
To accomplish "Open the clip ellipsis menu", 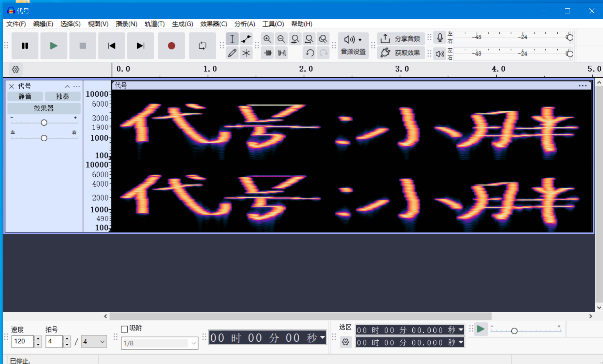I will (x=583, y=86).
